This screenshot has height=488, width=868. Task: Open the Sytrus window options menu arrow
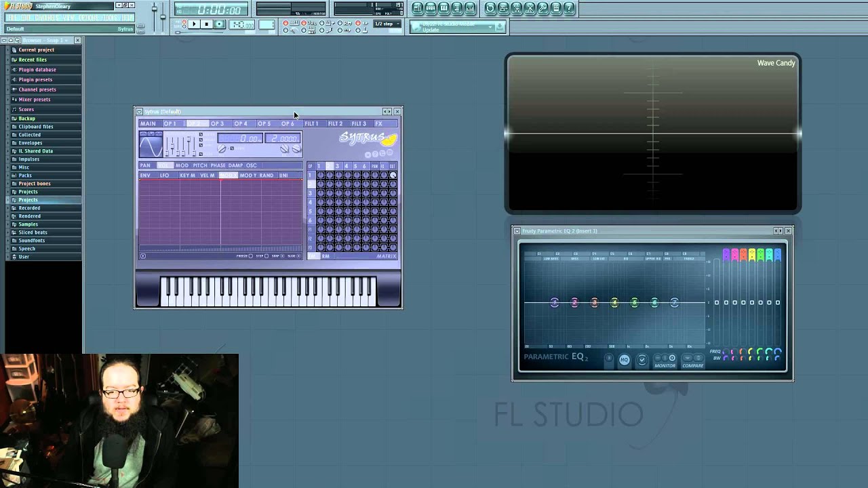pos(139,112)
